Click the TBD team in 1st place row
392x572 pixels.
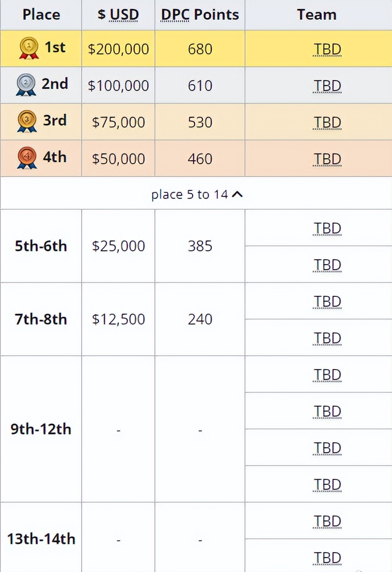coord(327,49)
